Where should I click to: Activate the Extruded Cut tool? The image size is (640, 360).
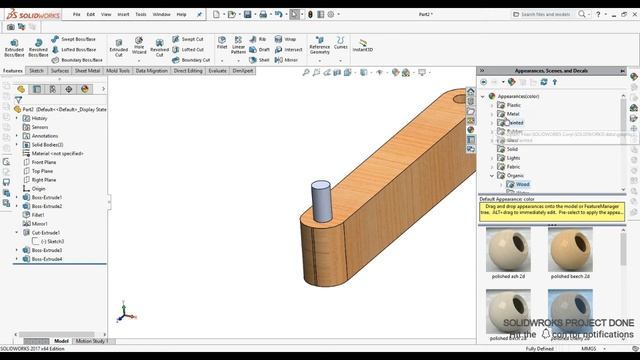coord(118,48)
